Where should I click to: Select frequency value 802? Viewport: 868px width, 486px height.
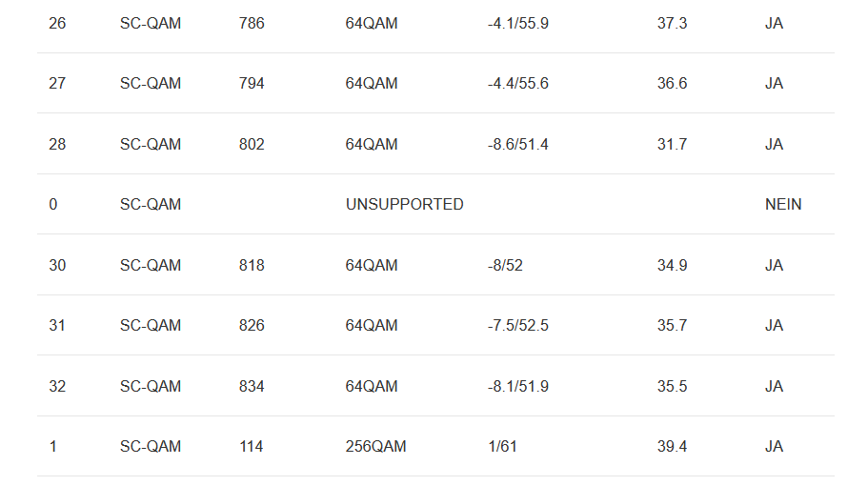click(252, 145)
